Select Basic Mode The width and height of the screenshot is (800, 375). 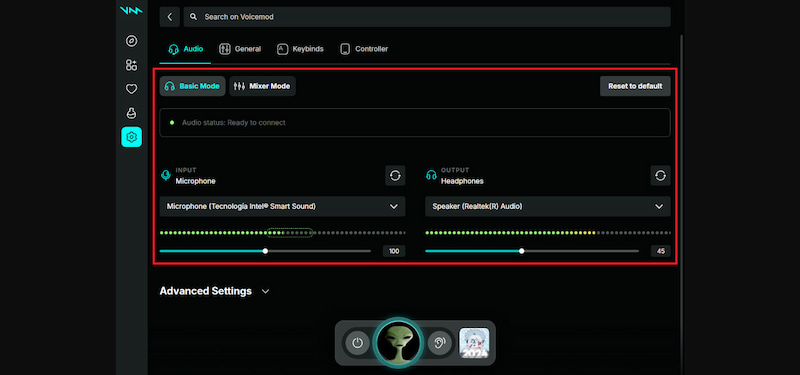tap(192, 86)
